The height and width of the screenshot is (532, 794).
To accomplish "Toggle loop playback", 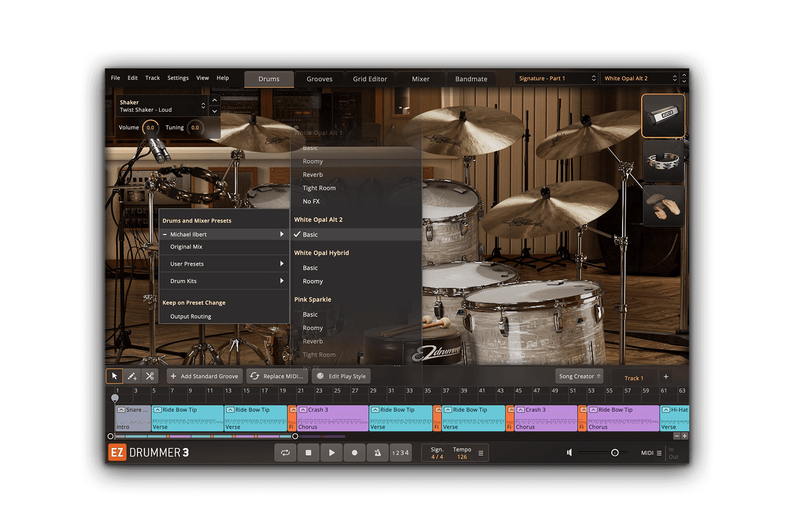I will (x=285, y=453).
